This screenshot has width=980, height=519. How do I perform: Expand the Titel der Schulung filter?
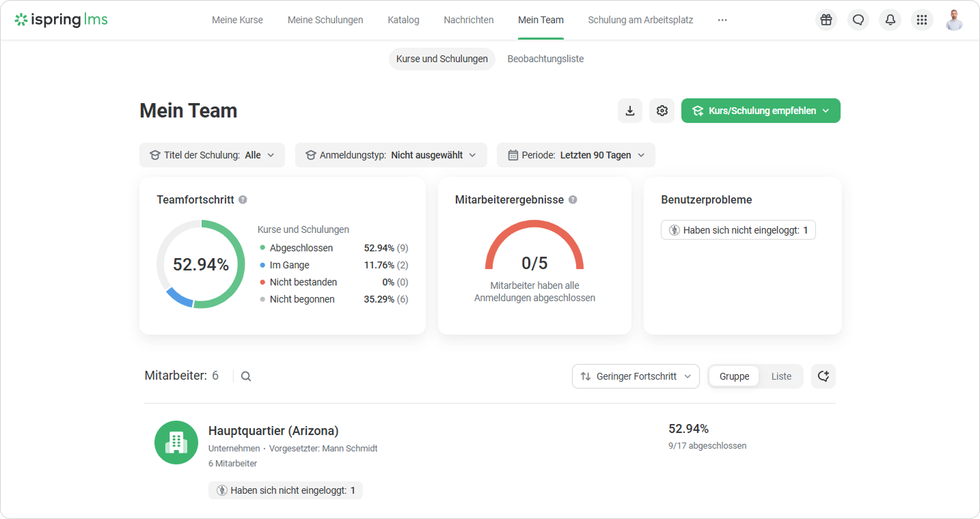coord(212,155)
